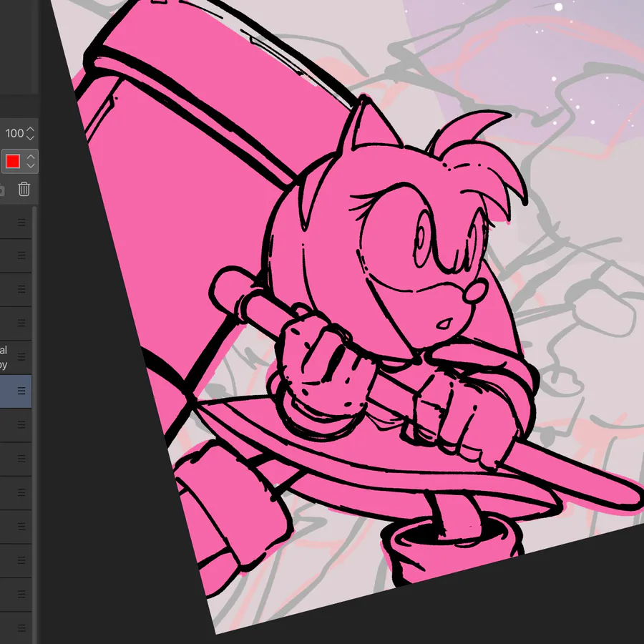The height and width of the screenshot is (644, 644).
Task: Click the layer list vertical scrollbar
Action: tap(34, 425)
